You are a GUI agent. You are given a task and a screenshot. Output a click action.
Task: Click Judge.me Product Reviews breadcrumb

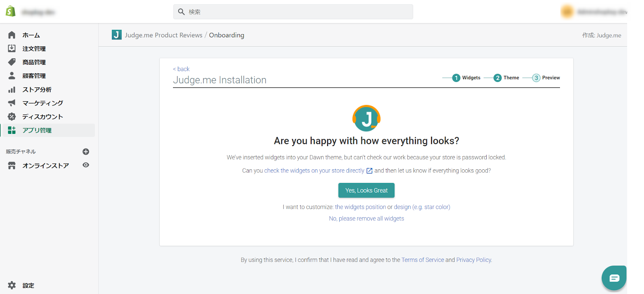pos(163,35)
